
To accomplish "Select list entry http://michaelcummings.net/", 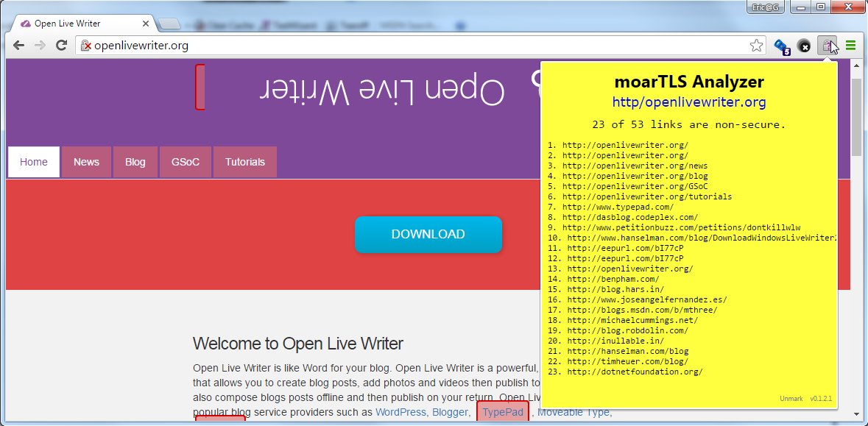I will tap(632, 320).
